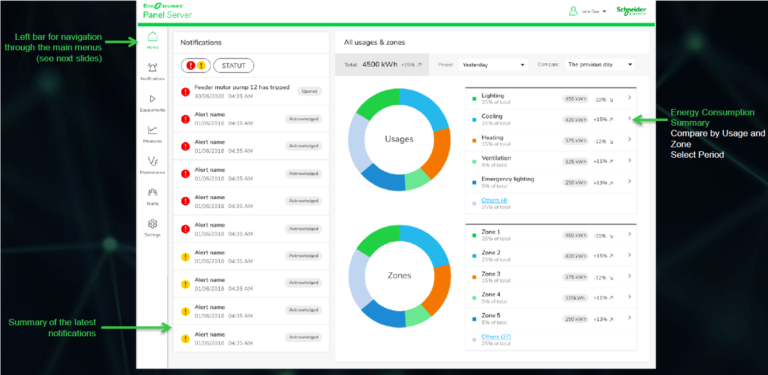Click the 420 kWh badge in the Zone 2 row

coord(575,256)
